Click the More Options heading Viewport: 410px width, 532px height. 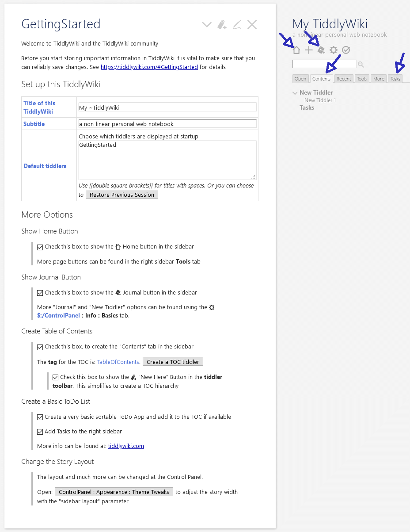click(x=47, y=215)
